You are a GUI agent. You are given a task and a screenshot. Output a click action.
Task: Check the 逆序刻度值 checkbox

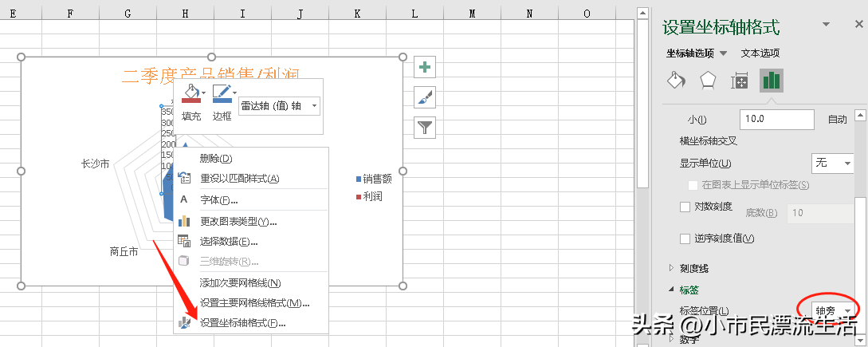pyautogui.click(x=685, y=239)
